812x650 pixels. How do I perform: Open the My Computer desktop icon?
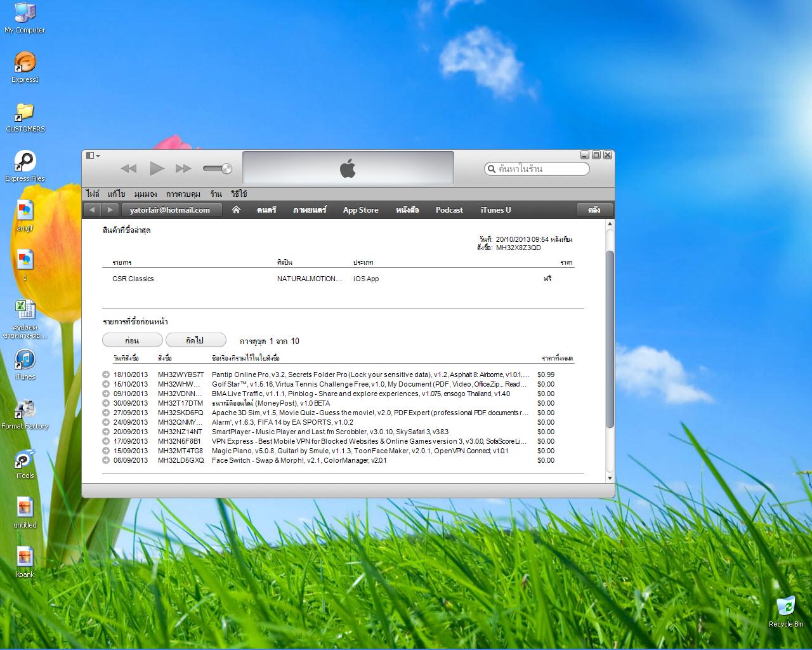25,18
